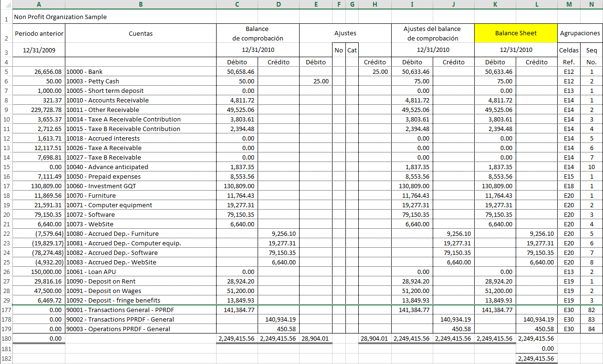Click '10092 - Deposit - fringe benefits' cell
Viewport: 603px width, 364px height.
point(140,300)
